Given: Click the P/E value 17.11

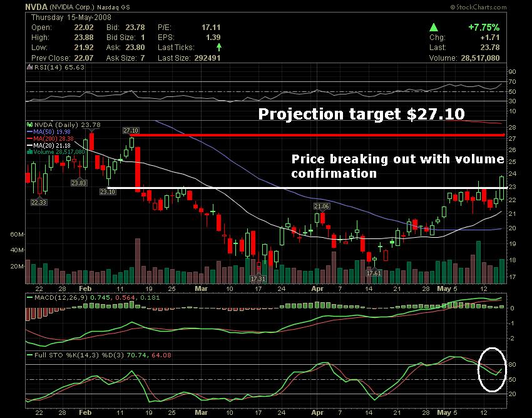Looking at the screenshot, I should (x=211, y=27).
